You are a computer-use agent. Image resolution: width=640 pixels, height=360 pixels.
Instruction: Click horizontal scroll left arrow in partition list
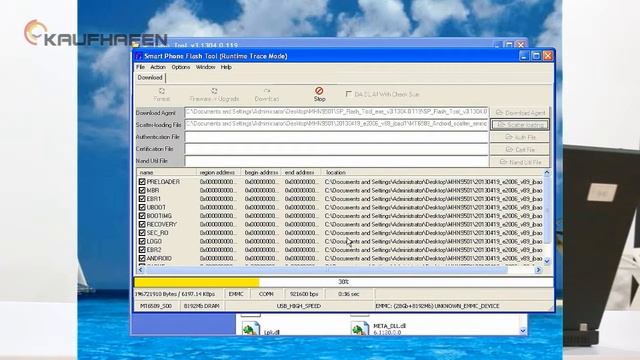pos(140,270)
